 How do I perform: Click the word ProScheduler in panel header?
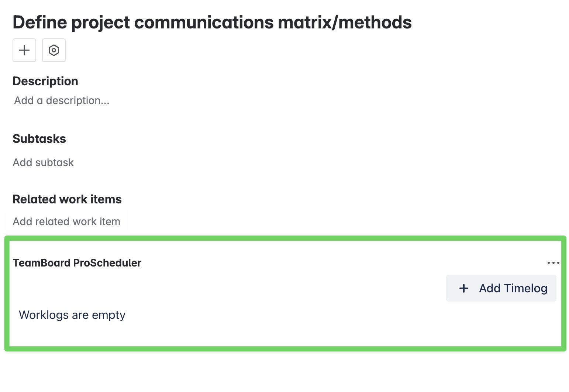[107, 263]
